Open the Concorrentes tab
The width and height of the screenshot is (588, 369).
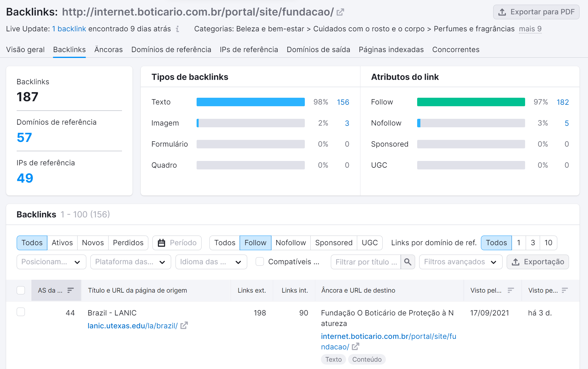pyautogui.click(x=455, y=49)
